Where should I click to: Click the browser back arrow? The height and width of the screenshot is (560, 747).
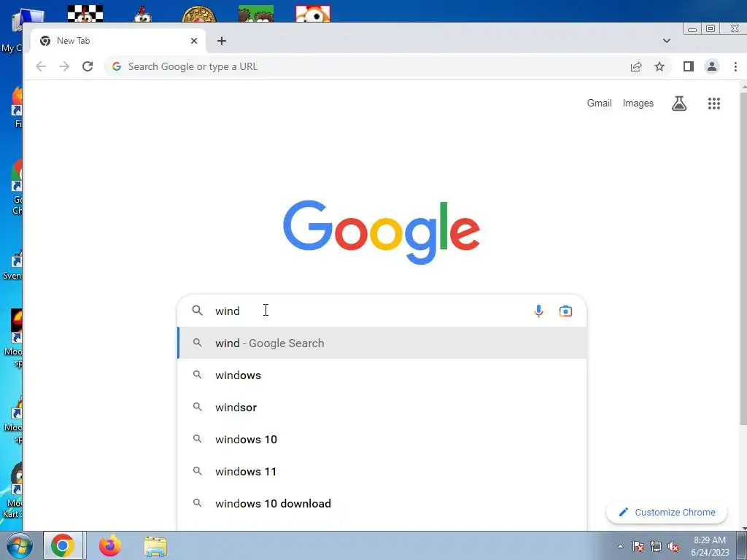point(41,66)
